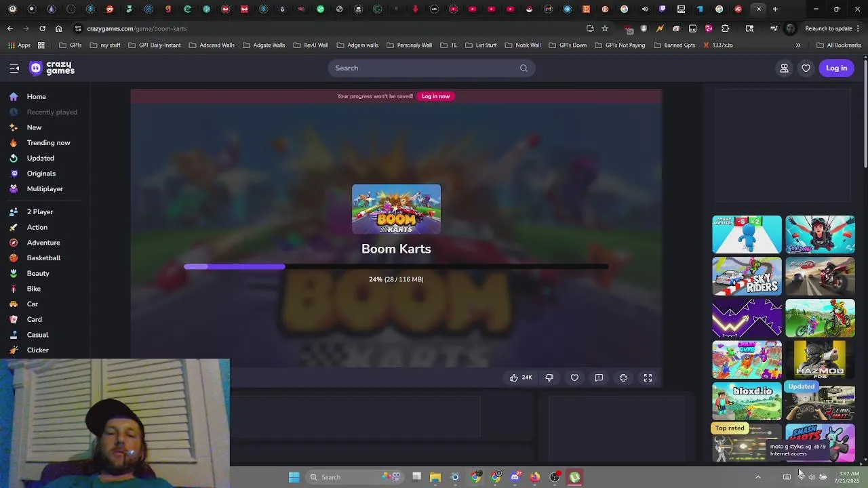Open the friends icon in header

click(784, 68)
